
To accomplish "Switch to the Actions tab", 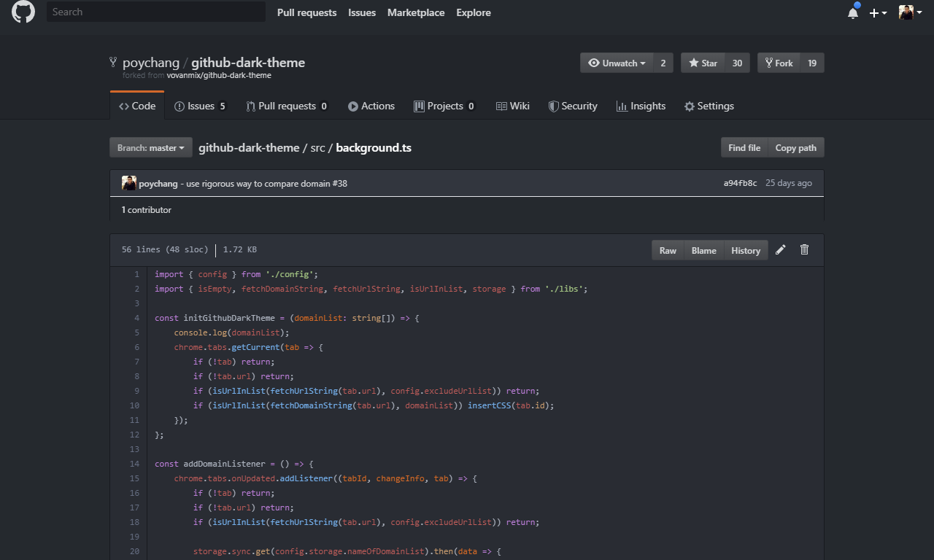I will point(371,106).
